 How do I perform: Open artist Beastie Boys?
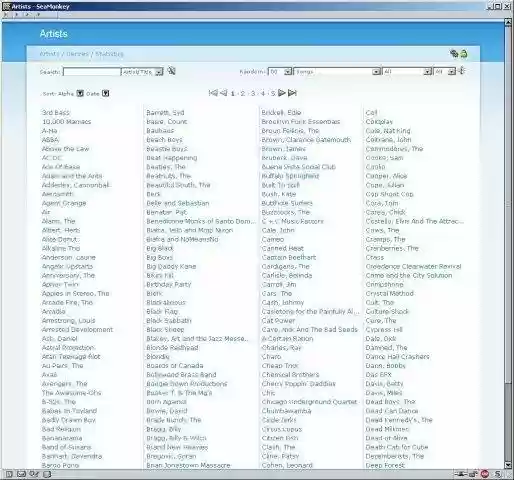coord(167,149)
